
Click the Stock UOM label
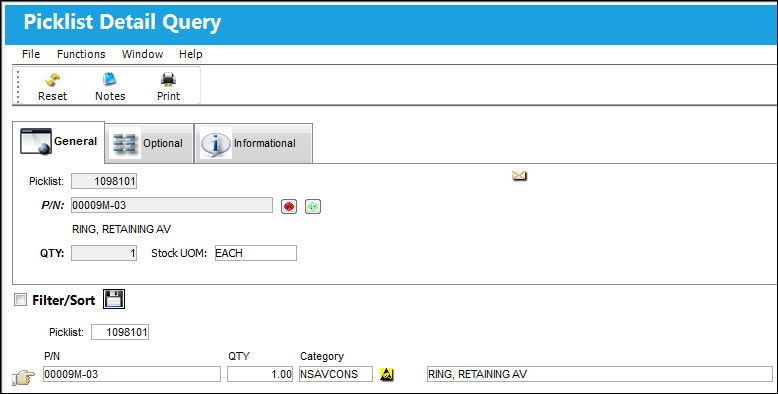[x=179, y=253]
